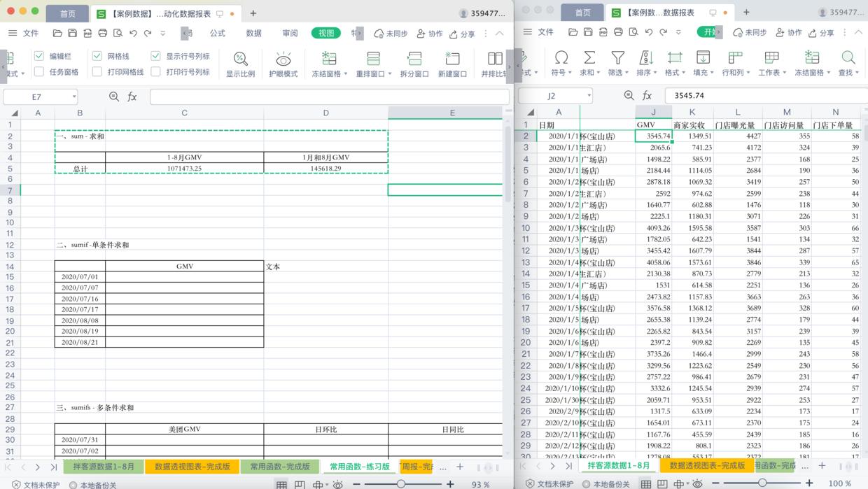Switch to the 视图 ribbon tab
868x489 pixels.
click(x=325, y=33)
